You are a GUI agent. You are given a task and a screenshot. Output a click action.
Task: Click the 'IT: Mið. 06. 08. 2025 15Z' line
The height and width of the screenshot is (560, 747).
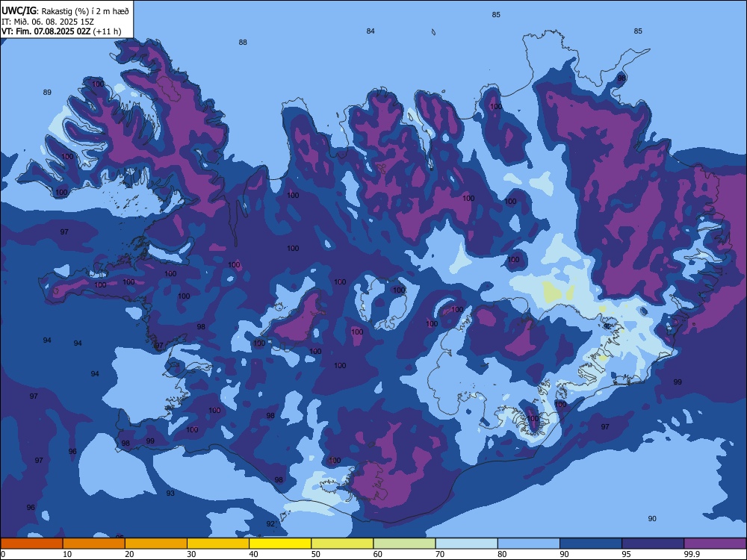click(48, 22)
